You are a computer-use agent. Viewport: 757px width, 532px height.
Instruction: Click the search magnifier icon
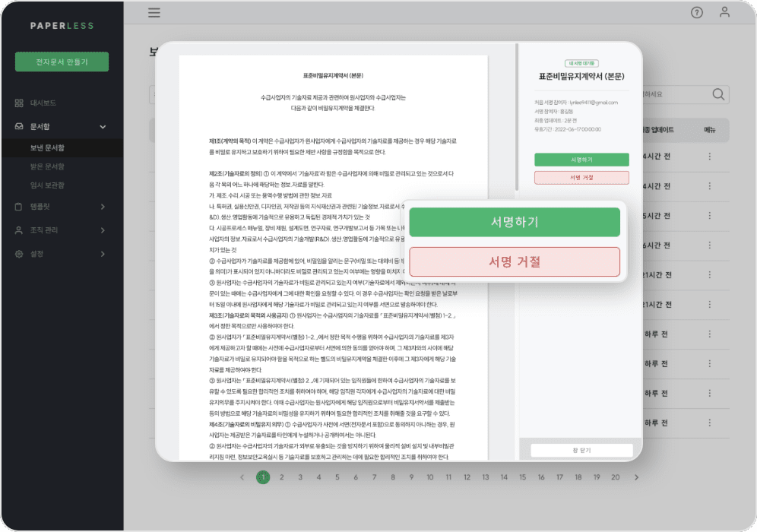(717, 94)
